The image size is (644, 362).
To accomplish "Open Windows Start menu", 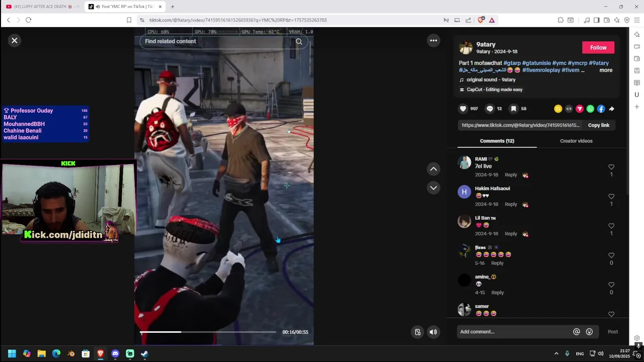I will coord(12,353).
